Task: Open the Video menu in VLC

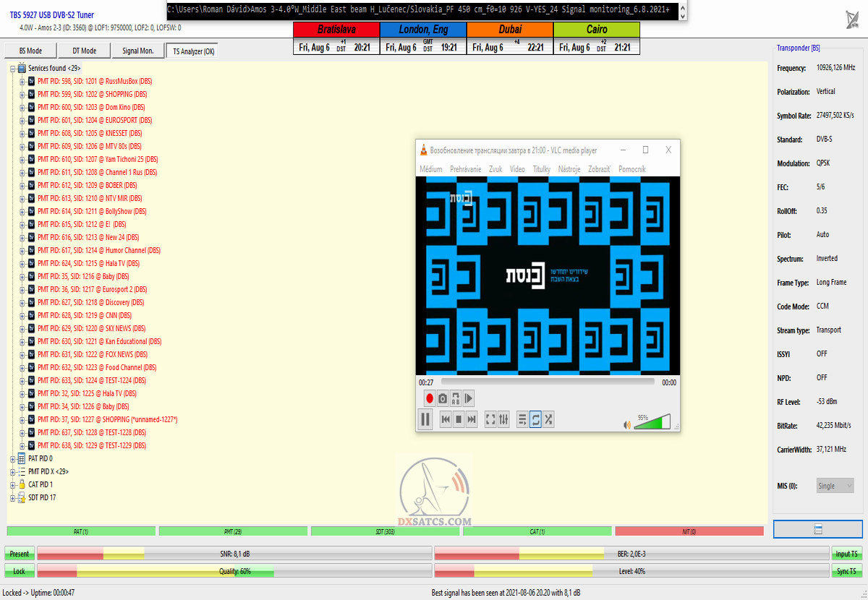Action: coord(517,169)
